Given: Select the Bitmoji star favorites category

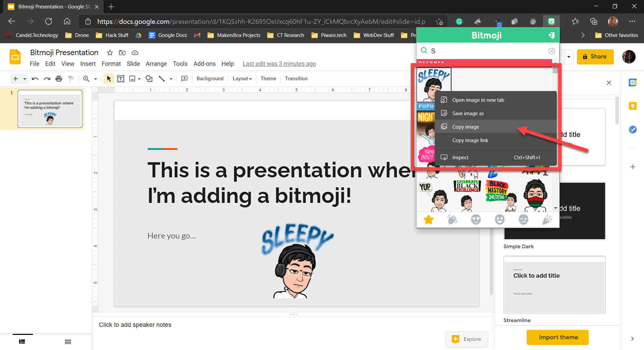Looking at the screenshot, I should tap(429, 220).
